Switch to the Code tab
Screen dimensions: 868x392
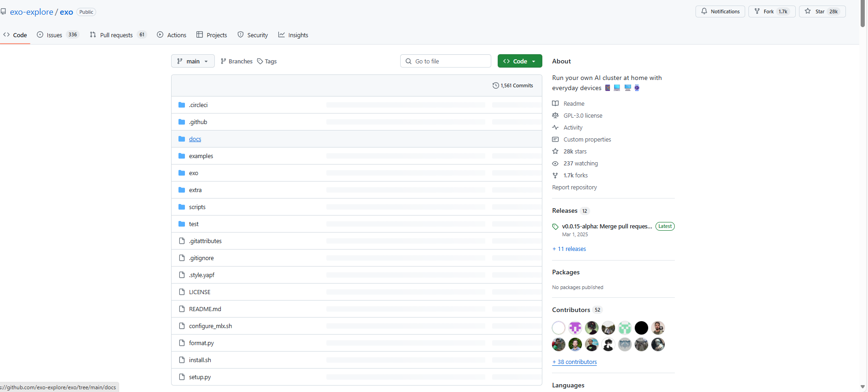(15, 35)
